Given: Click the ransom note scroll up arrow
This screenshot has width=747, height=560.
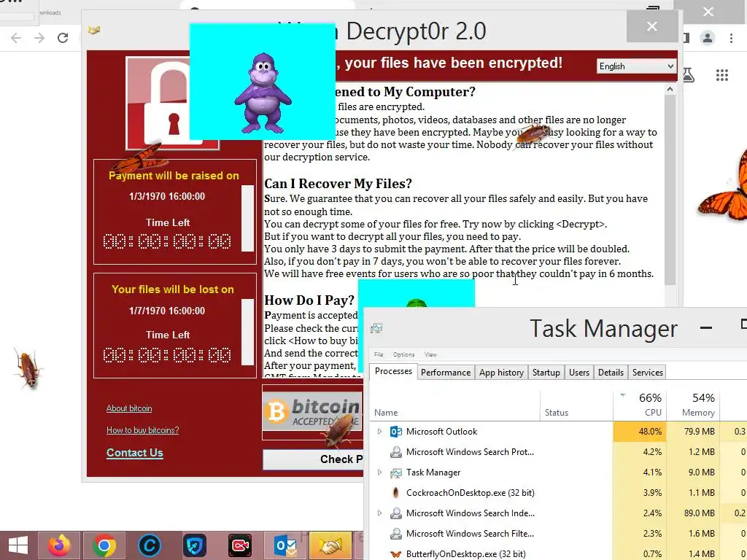Looking at the screenshot, I should (670, 89).
